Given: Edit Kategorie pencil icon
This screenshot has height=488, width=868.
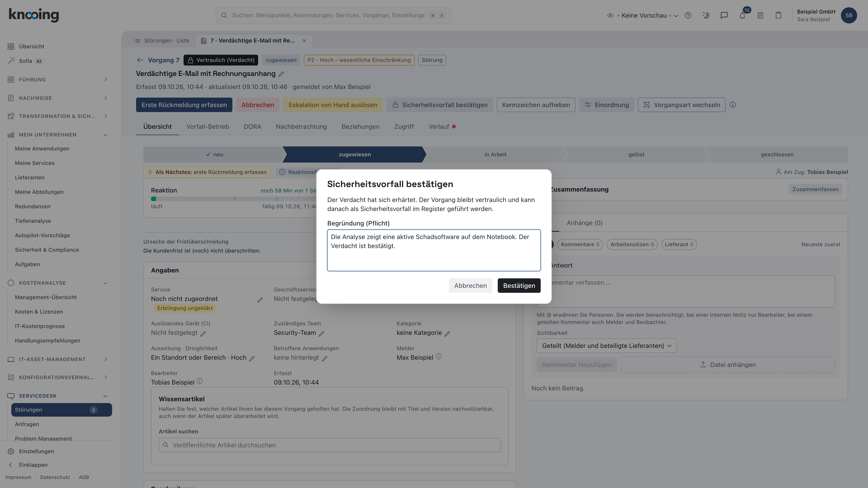Looking at the screenshot, I should pos(447,334).
